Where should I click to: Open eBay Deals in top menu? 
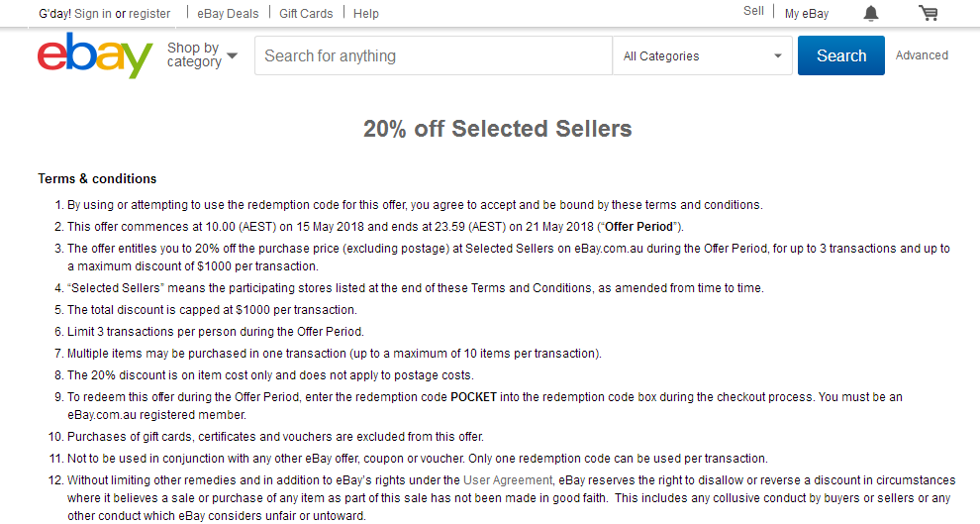pos(228,13)
